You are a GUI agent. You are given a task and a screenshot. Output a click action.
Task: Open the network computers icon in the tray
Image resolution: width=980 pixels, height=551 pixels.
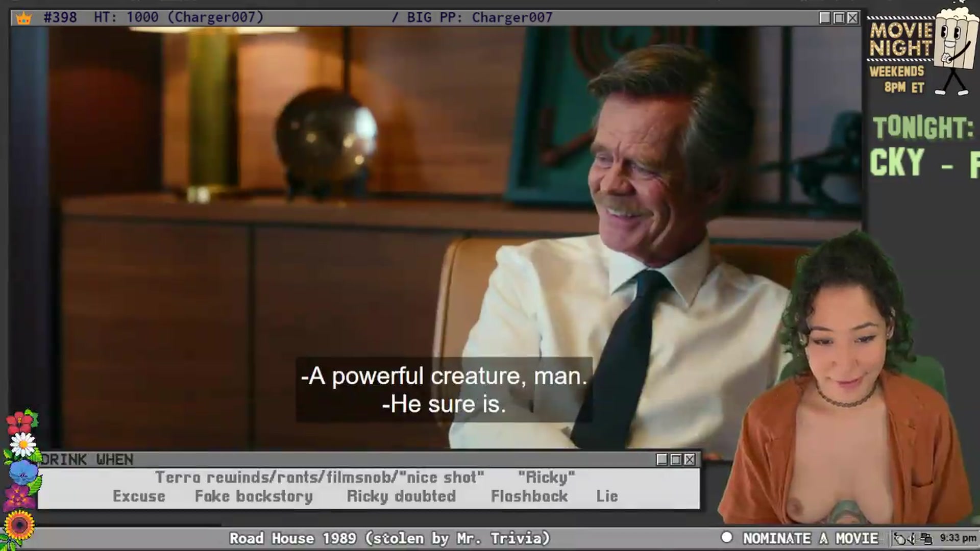(x=926, y=538)
